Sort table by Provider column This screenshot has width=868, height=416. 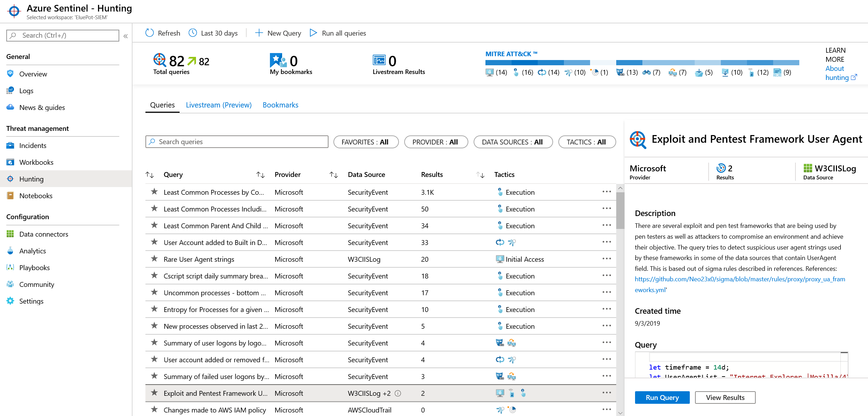288,174
